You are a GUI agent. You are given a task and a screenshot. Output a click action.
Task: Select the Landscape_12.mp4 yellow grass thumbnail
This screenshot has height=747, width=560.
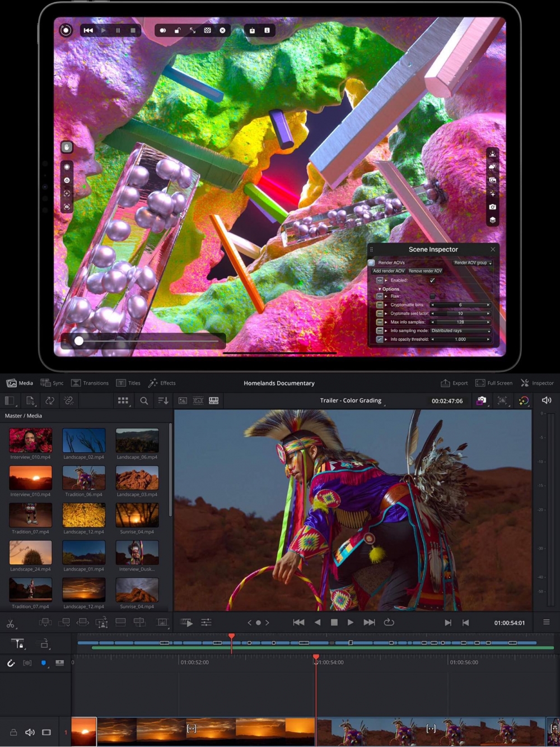(83, 515)
